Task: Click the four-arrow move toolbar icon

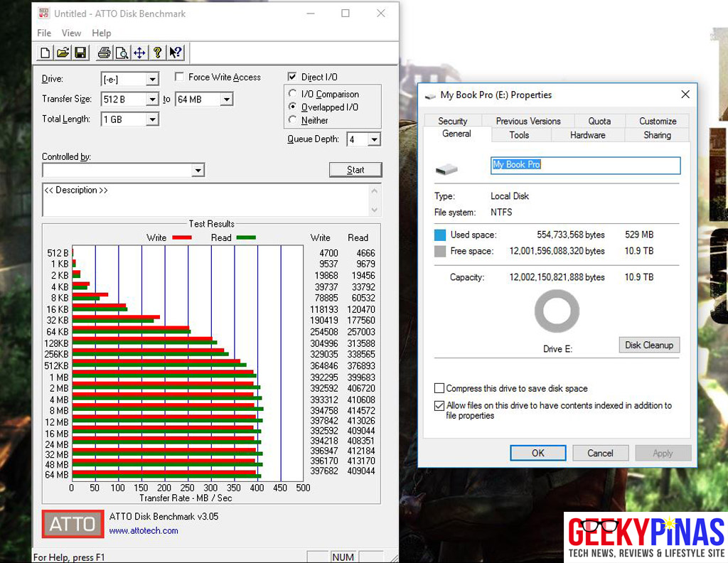Action: point(139,53)
